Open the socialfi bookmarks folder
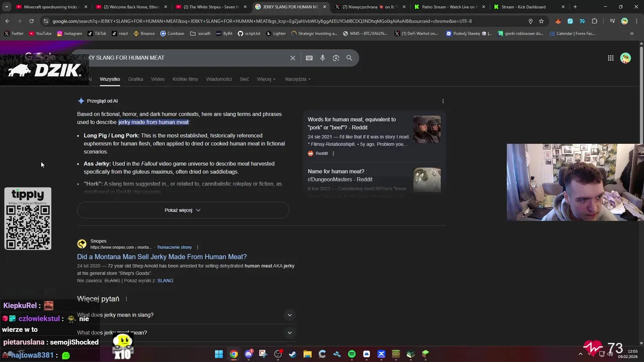Screen dimensions: 644x362 point(200,34)
